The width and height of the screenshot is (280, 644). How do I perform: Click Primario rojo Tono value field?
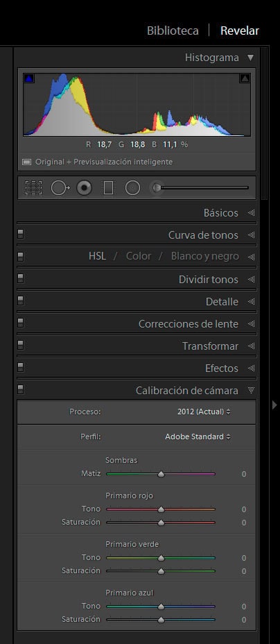(x=243, y=509)
